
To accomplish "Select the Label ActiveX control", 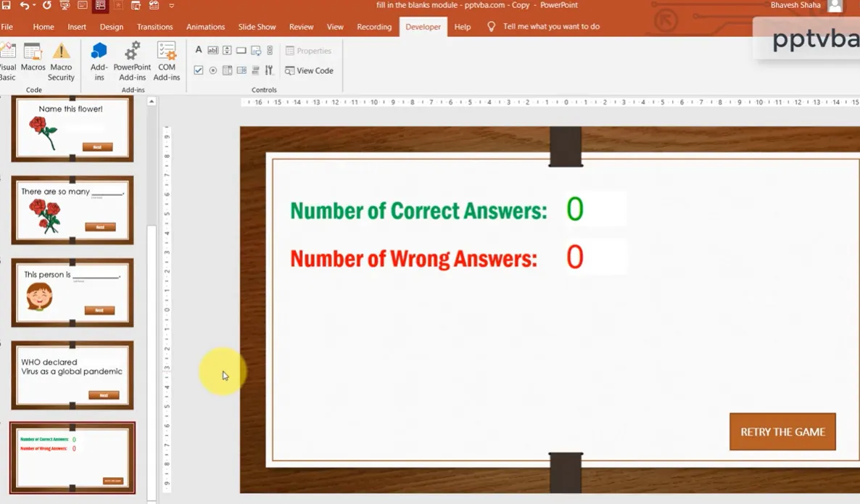I will click(199, 50).
